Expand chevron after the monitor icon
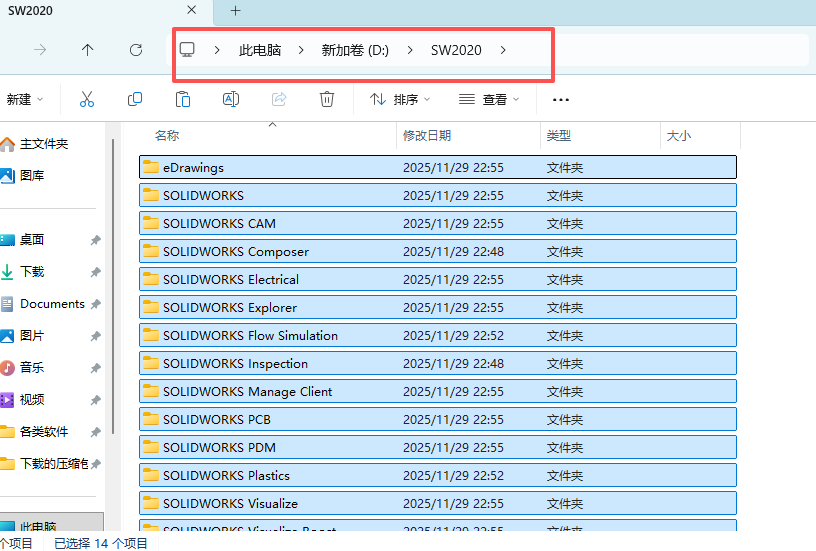Viewport: 816px width, 551px height. tap(217, 50)
